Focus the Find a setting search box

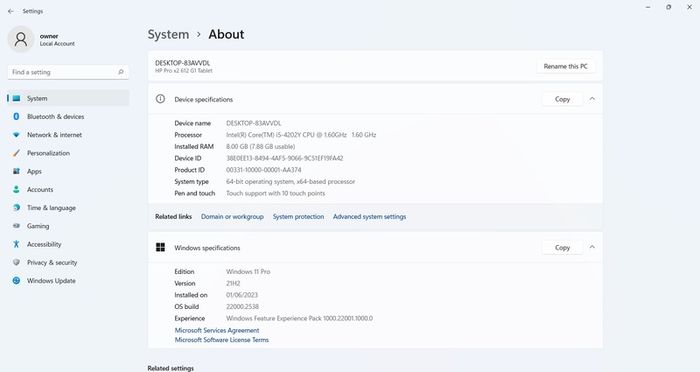(68, 72)
